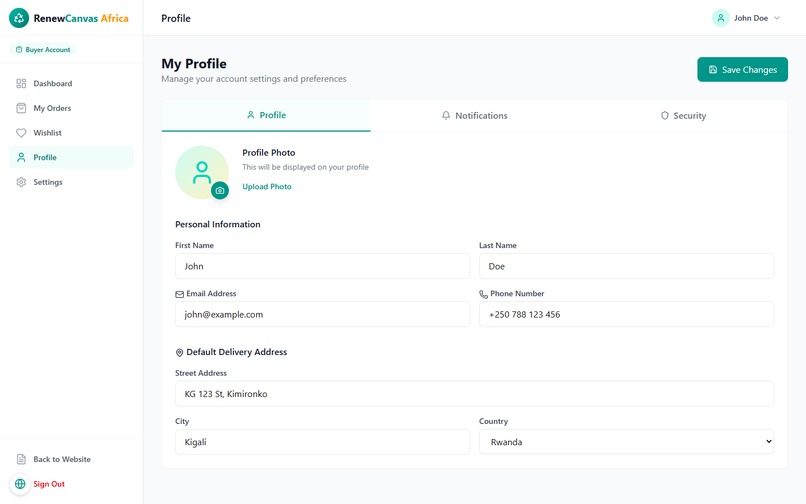Click the Settings gear icon in sidebar
Viewport: 806px width, 504px height.
pyautogui.click(x=21, y=182)
